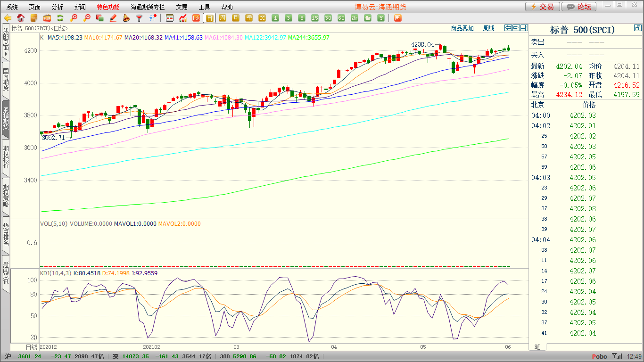Open the 海通期货专栏 menu
644x362 pixels.
[x=148, y=7]
